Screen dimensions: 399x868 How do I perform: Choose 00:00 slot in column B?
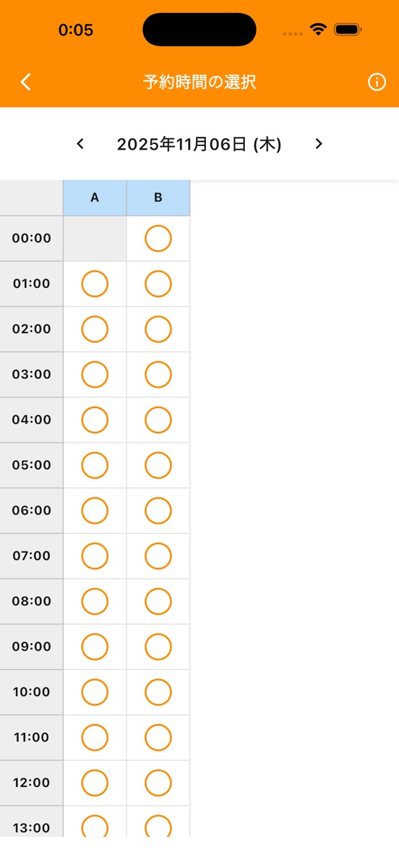coord(158,239)
